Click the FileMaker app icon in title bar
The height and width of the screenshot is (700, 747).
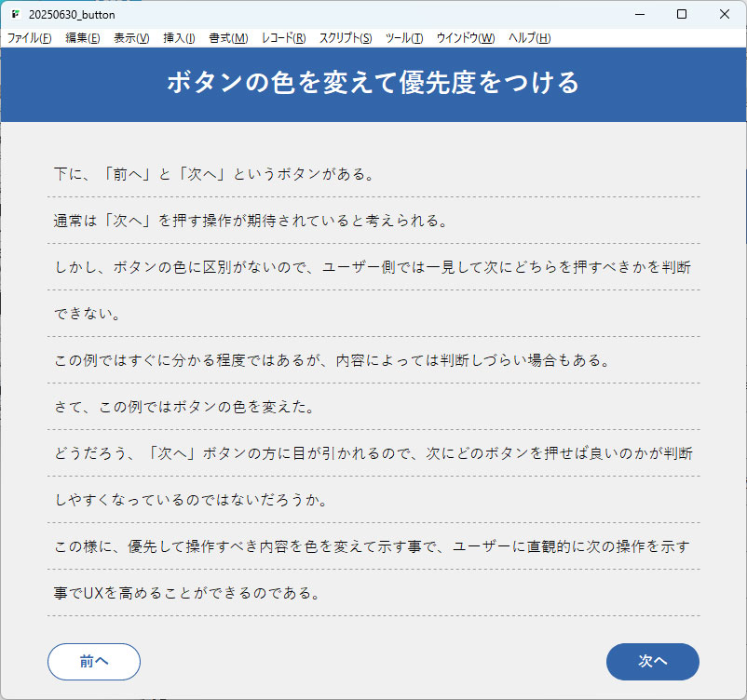pos(16,14)
